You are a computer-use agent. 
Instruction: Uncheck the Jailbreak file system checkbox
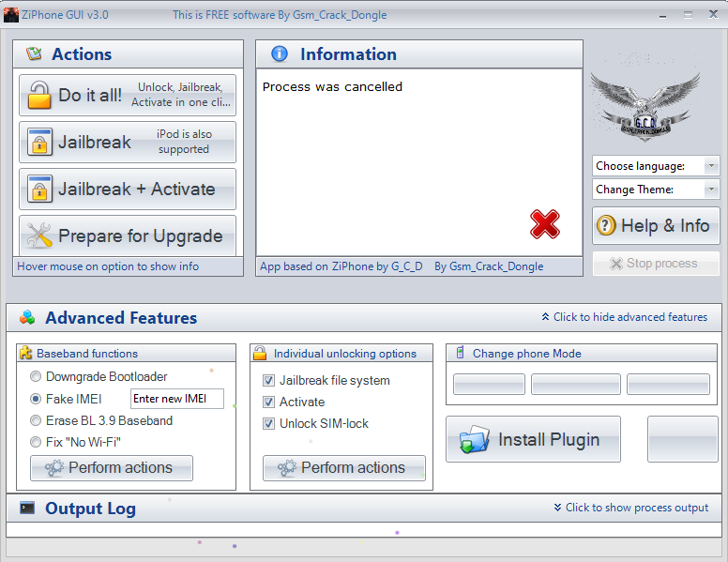(x=269, y=381)
